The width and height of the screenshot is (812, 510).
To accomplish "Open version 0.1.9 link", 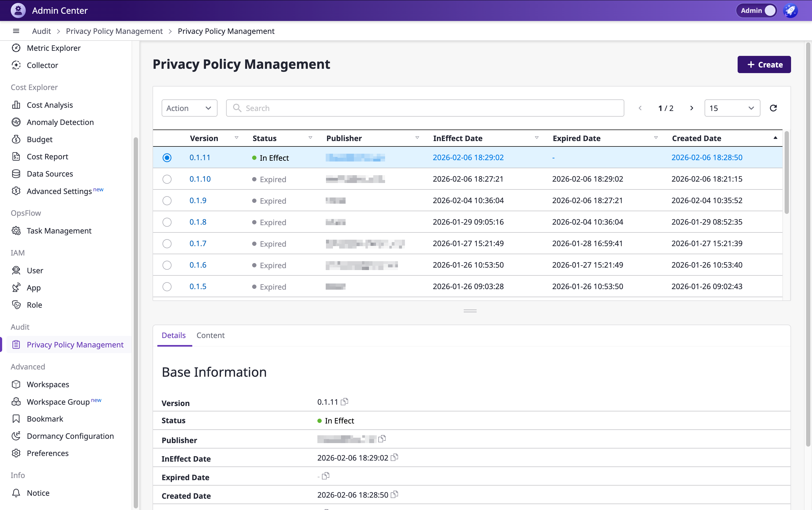I will point(198,200).
